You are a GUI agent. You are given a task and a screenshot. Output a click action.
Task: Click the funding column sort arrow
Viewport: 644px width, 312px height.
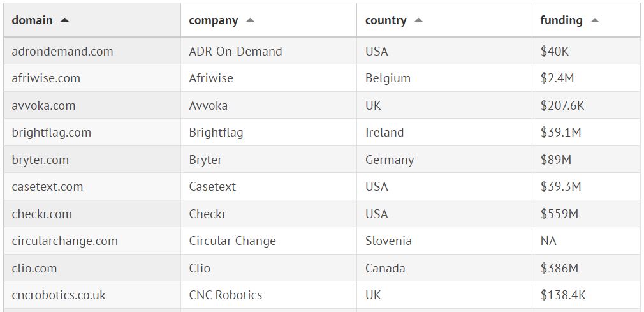595,20
